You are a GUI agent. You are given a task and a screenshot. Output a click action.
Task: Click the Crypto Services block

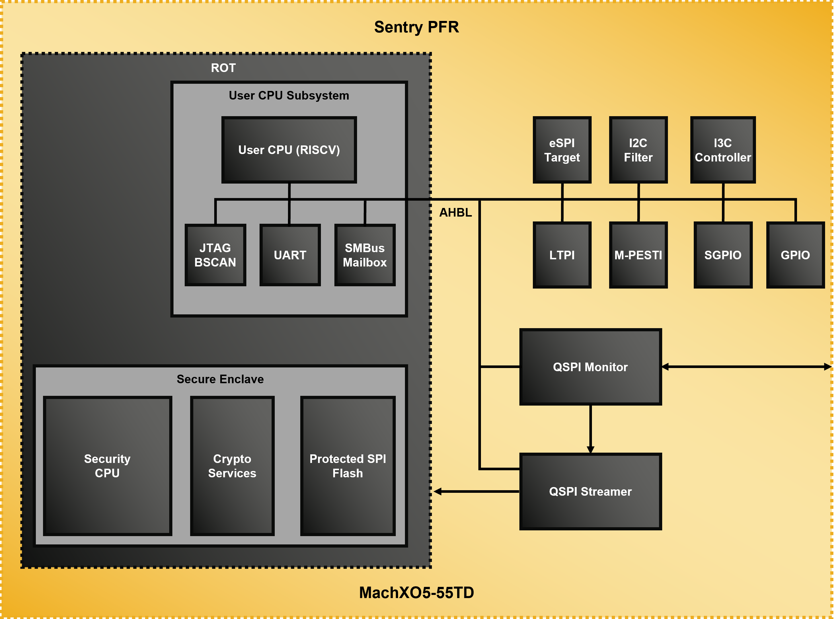(232, 466)
